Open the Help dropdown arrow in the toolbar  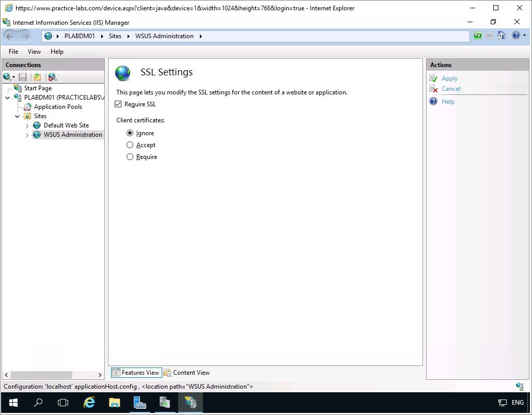pos(524,36)
